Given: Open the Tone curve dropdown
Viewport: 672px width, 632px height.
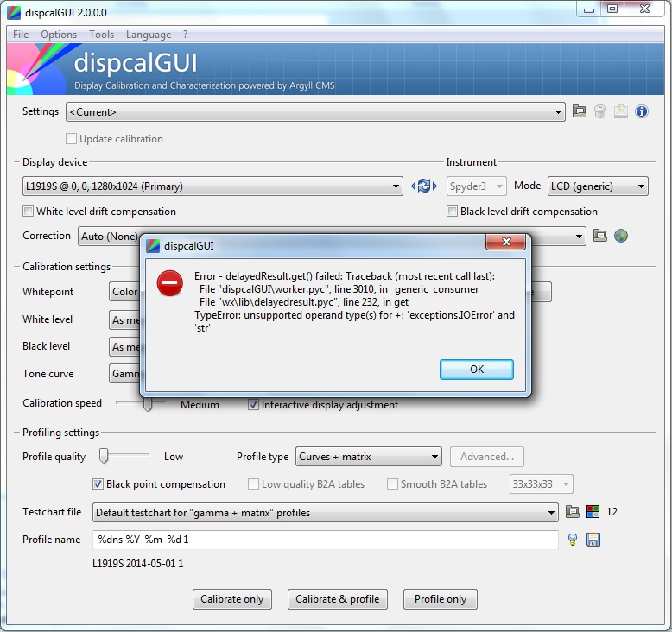Looking at the screenshot, I should click(x=124, y=374).
